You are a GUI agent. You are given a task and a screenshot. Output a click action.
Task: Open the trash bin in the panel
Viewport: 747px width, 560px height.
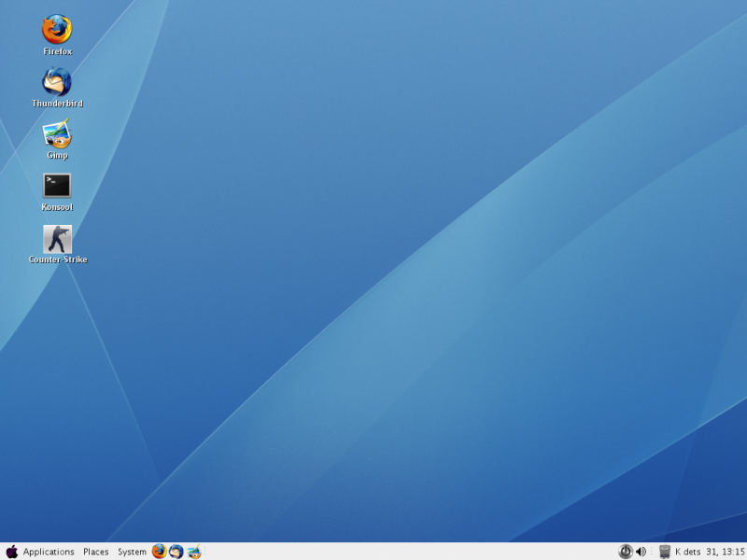coord(665,552)
